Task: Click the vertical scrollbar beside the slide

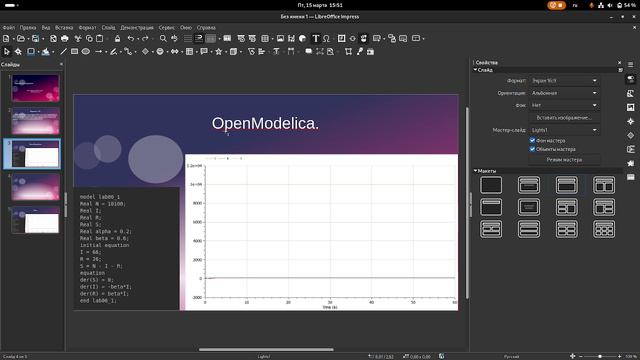Action: click(x=467, y=203)
